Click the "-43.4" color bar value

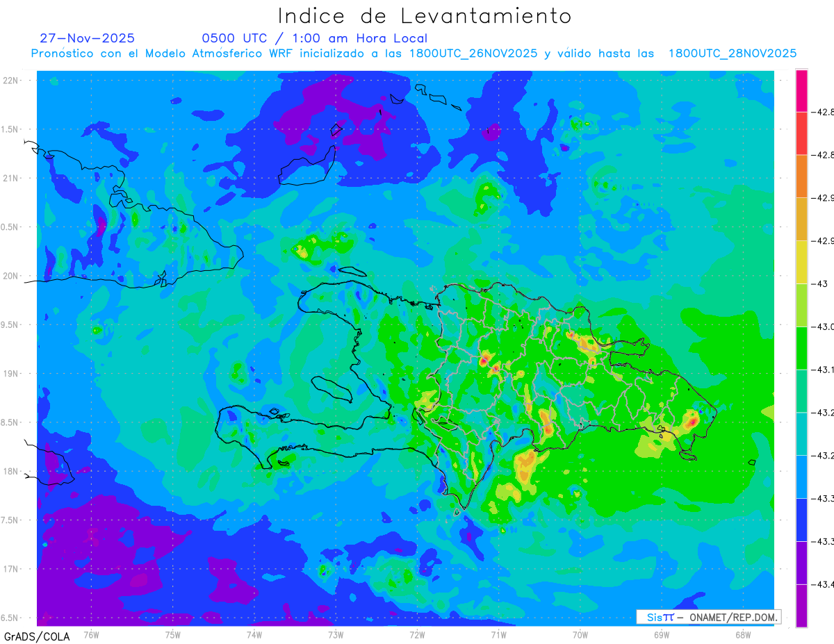point(824,584)
